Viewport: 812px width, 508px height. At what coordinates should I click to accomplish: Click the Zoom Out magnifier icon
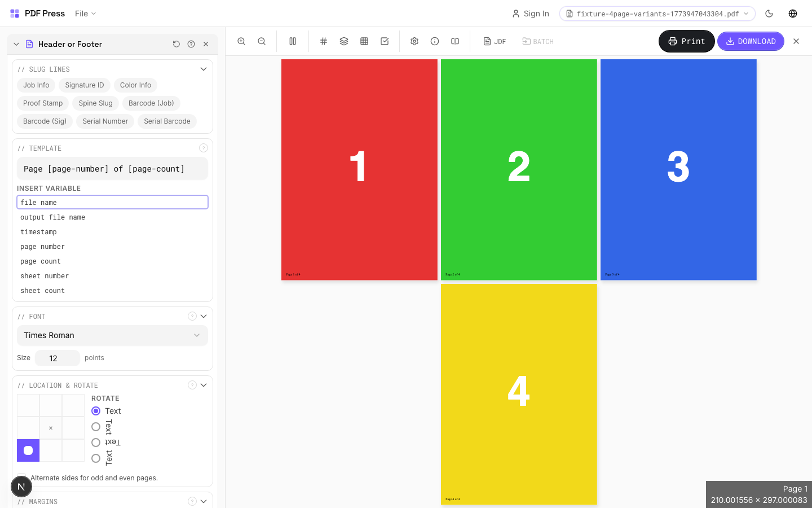pyautogui.click(x=262, y=41)
